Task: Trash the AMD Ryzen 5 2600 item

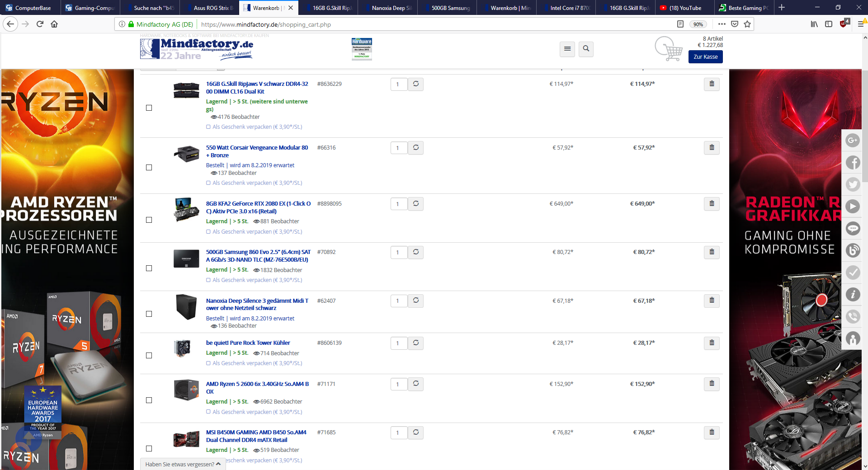Action: point(712,384)
